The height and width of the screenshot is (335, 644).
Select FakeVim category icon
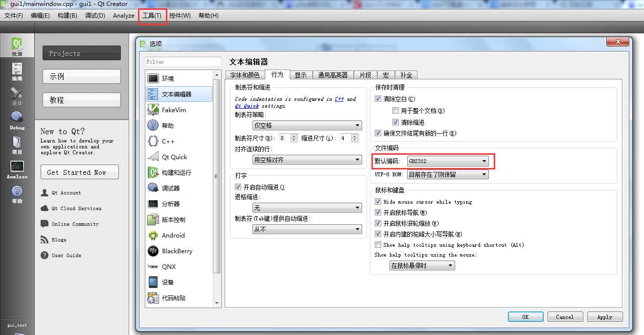(153, 110)
